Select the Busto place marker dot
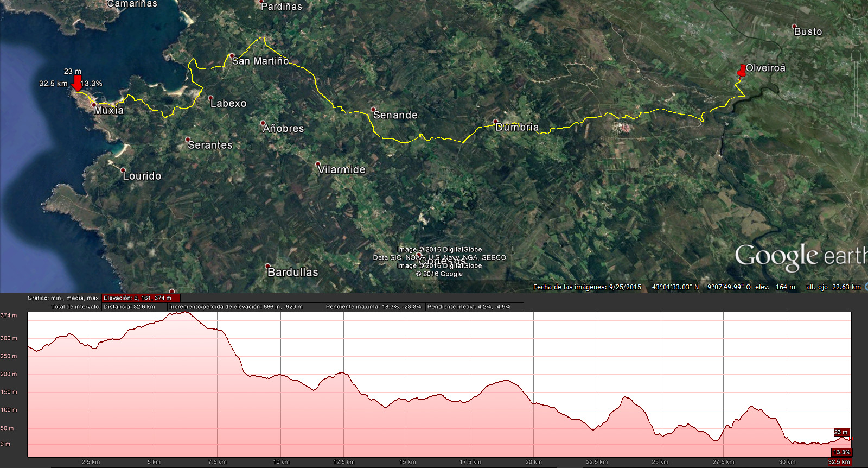The height and width of the screenshot is (468, 868). [794, 27]
